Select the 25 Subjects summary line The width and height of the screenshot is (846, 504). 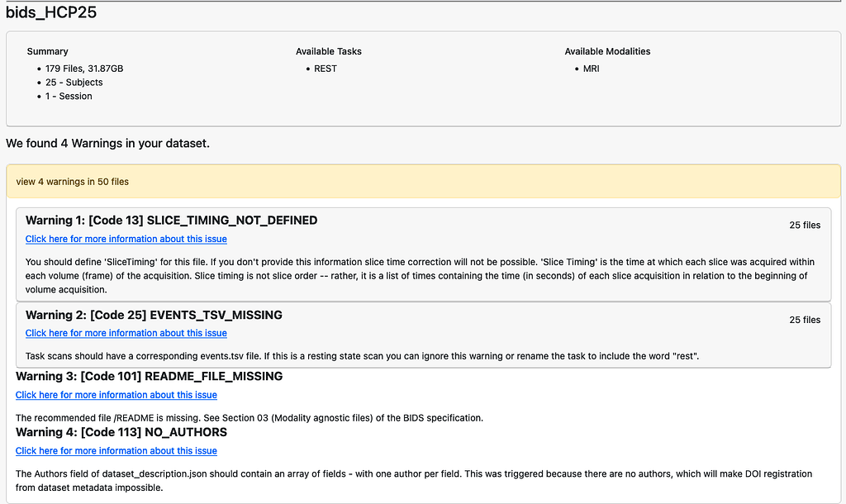tap(74, 82)
